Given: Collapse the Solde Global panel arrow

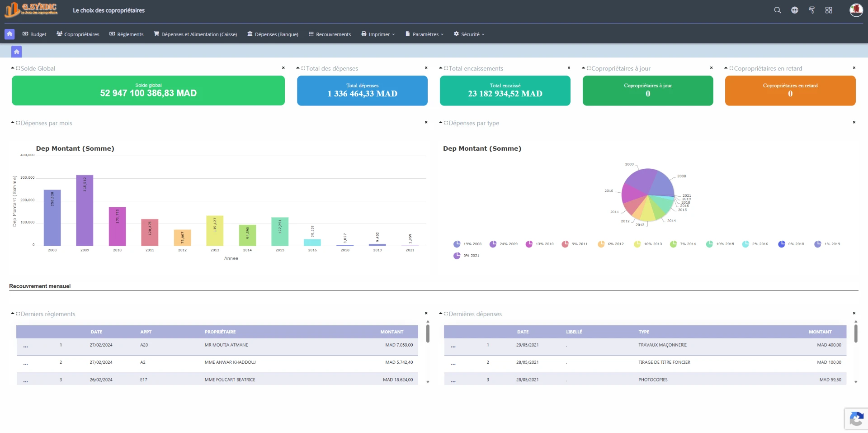Looking at the screenshot, I should coord(13,68).
